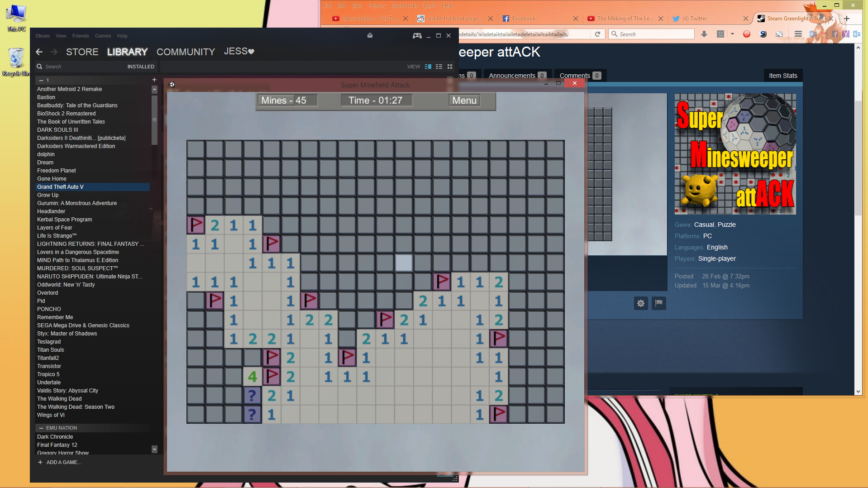868x488 pixels.
Task: Flag the Greenlight submission for review
Action: click(x=658, y=303)
